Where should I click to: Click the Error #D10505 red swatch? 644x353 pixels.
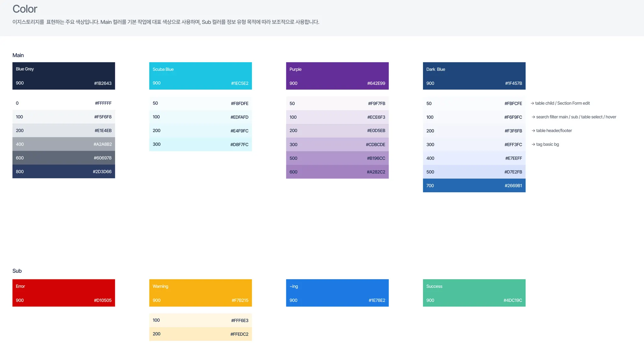click(x=64, y=293)
